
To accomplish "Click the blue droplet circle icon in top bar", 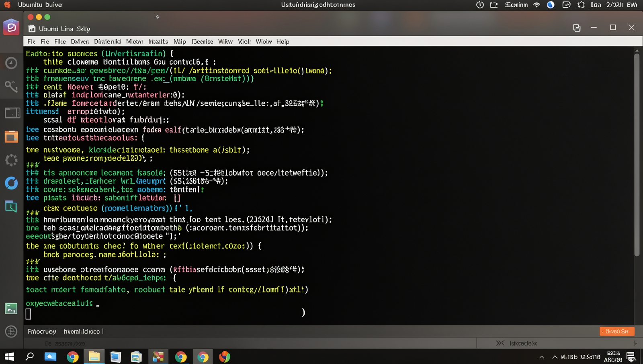I will pyautogui.click(x=551, y=5).
